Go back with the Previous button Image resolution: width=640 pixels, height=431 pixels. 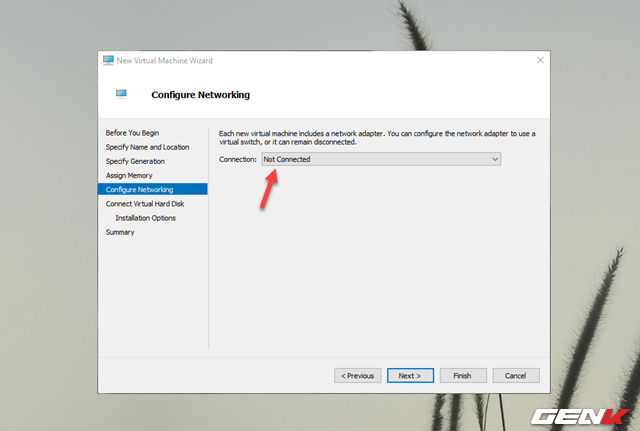(x=358, y=375)
